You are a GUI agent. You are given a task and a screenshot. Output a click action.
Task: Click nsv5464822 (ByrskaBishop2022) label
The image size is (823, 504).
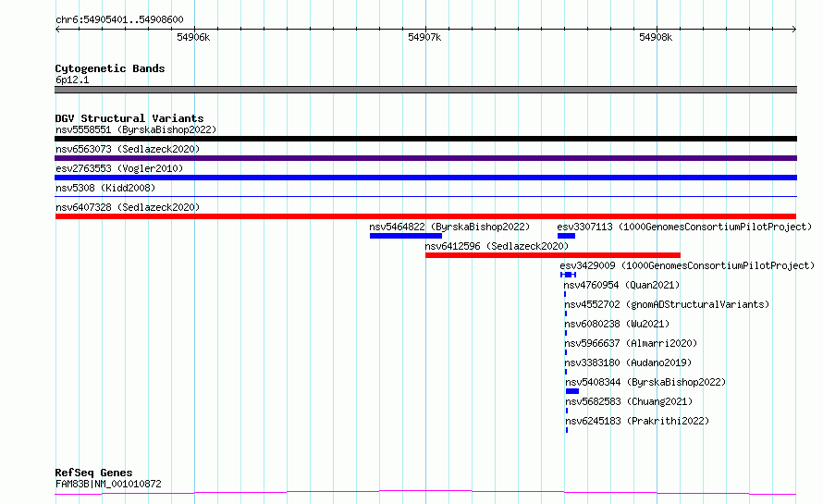[x=449, y=227]
